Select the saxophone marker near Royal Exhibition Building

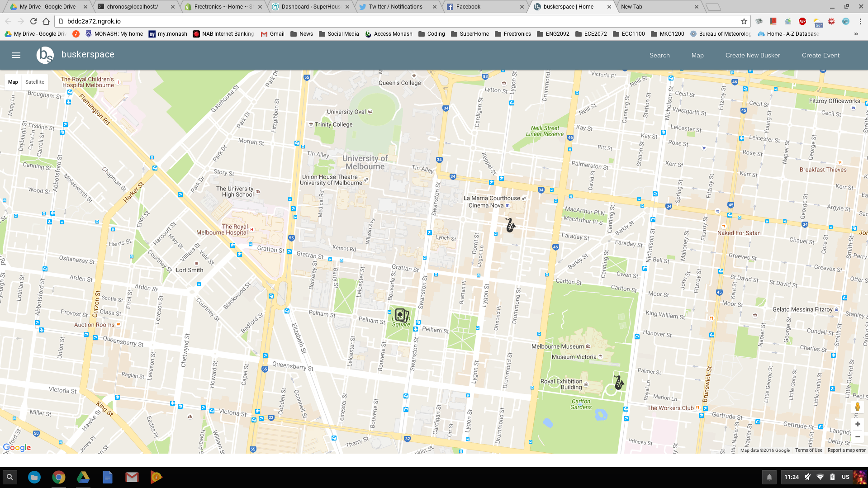[619, 383]
